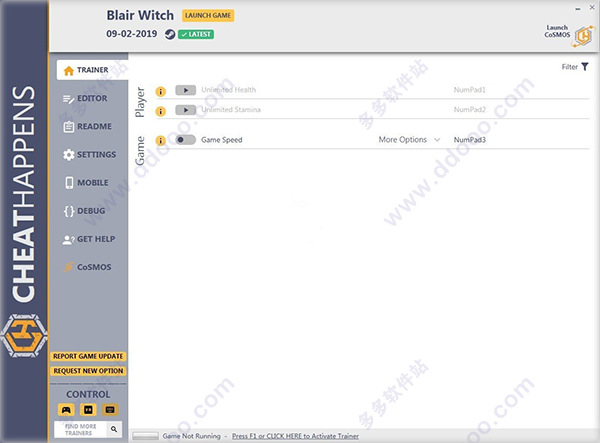Open the Readme tab
The image size is (600, 443).
[x=87, y=126]
